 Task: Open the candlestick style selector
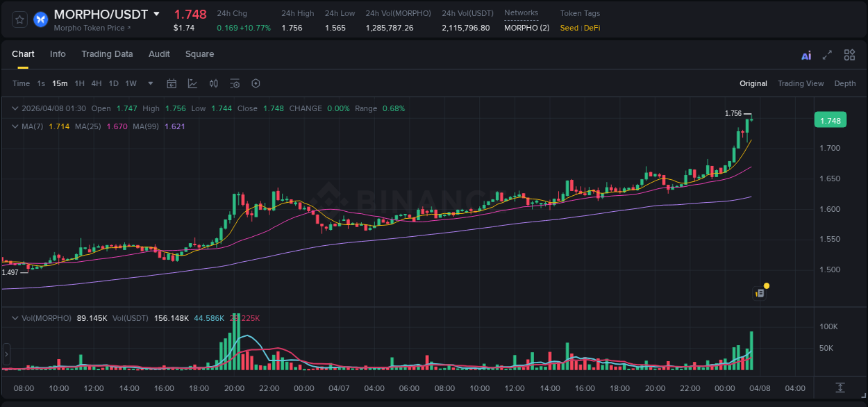pyautogui.click(x=213, y=83)
